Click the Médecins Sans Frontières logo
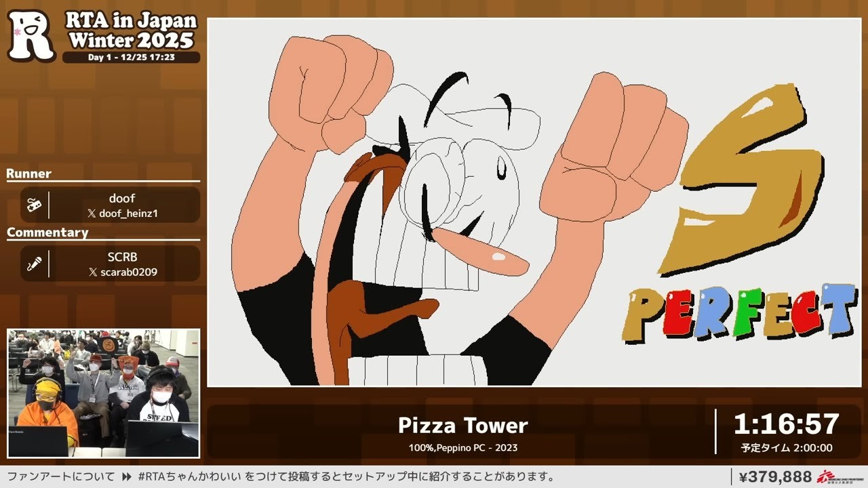 click(x=840, y=476)
